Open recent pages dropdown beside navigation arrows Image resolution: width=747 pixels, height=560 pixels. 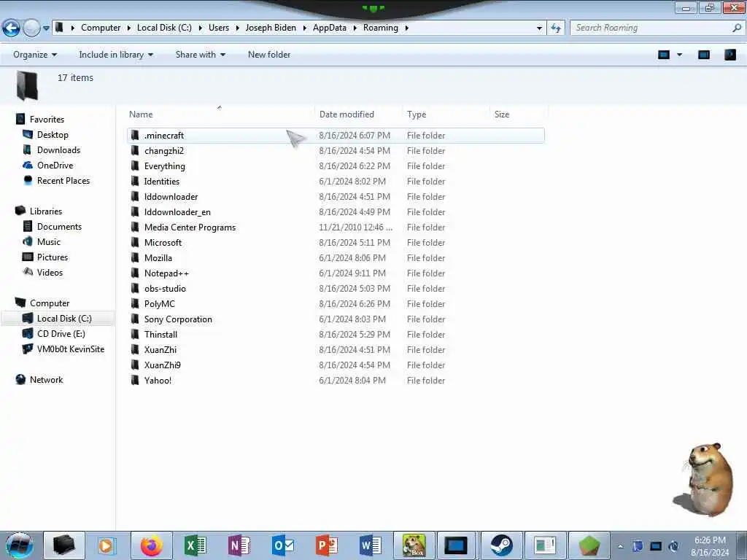46,28
